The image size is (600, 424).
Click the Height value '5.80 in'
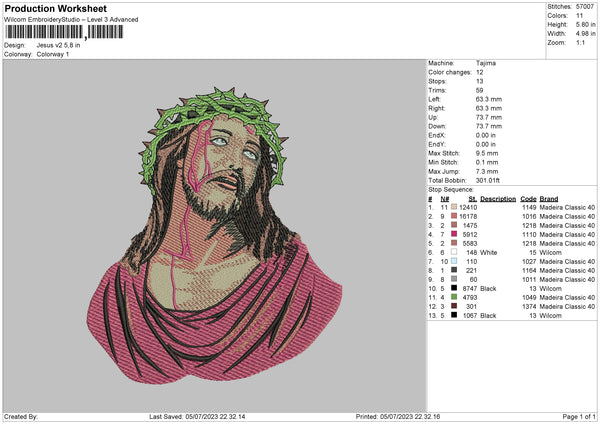tap(585, 24)
